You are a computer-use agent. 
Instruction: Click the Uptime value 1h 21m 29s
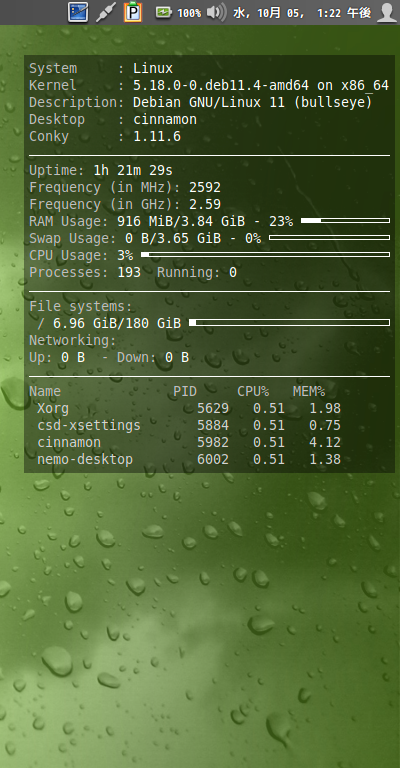(133, 171)
